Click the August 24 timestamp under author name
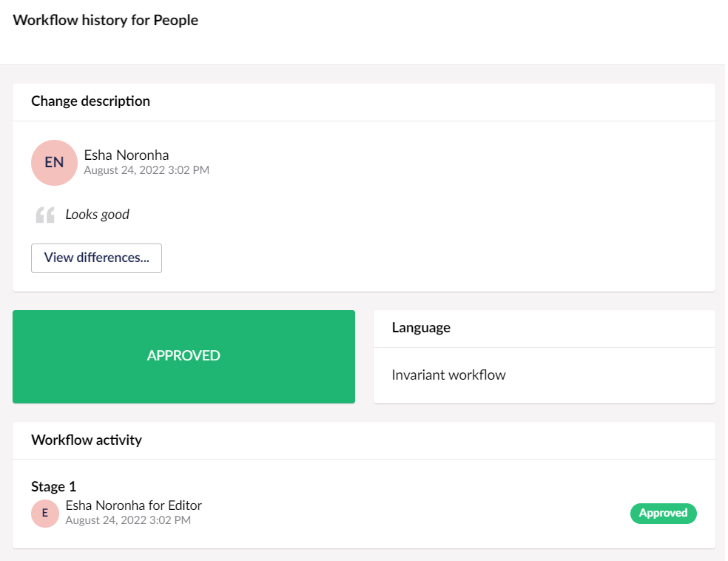728x561 pixels. tap(146, 170)
